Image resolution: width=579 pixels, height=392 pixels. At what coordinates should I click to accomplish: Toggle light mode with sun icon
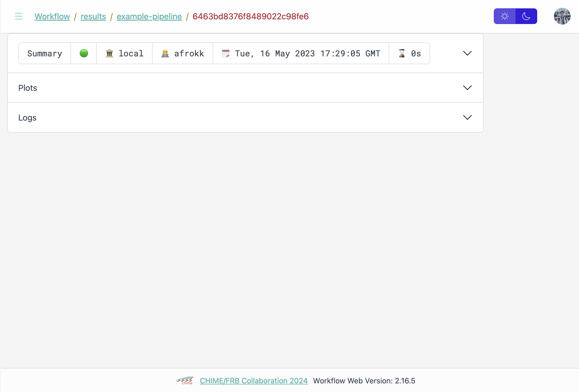pos(505,16)
